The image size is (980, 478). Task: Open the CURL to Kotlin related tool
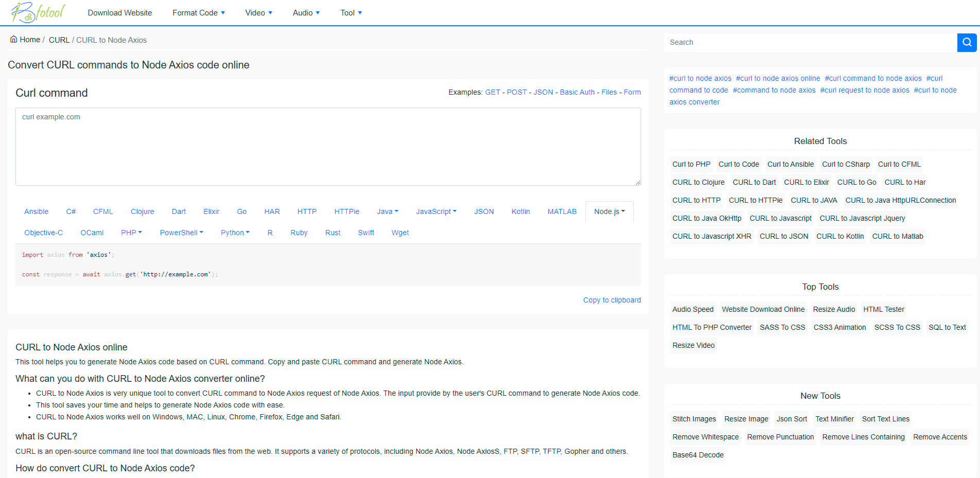coord(840,236)
